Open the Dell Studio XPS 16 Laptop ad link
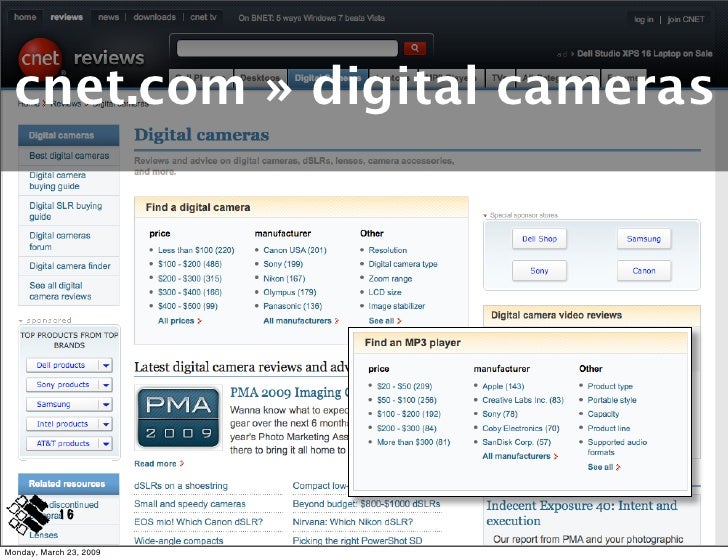Viewport: 728px width, 560px height. [644, 53]
